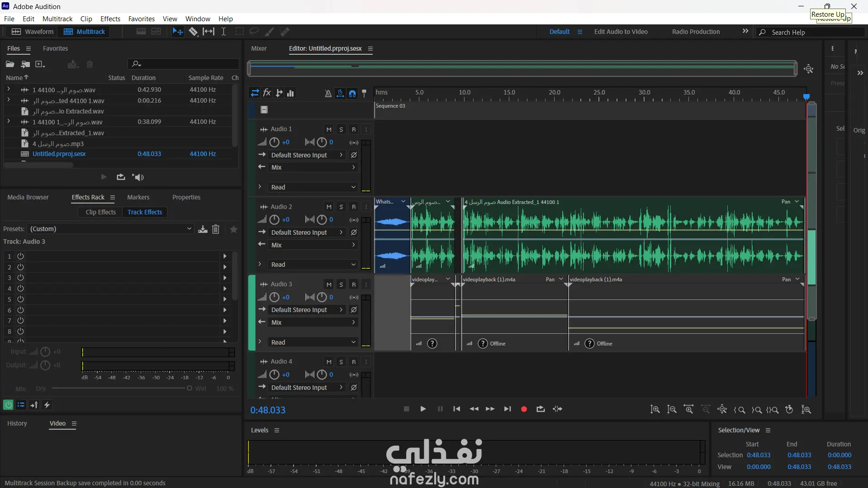Click the red Record button
The width and height of the screenshot is (868, 488).
(524, 409)
